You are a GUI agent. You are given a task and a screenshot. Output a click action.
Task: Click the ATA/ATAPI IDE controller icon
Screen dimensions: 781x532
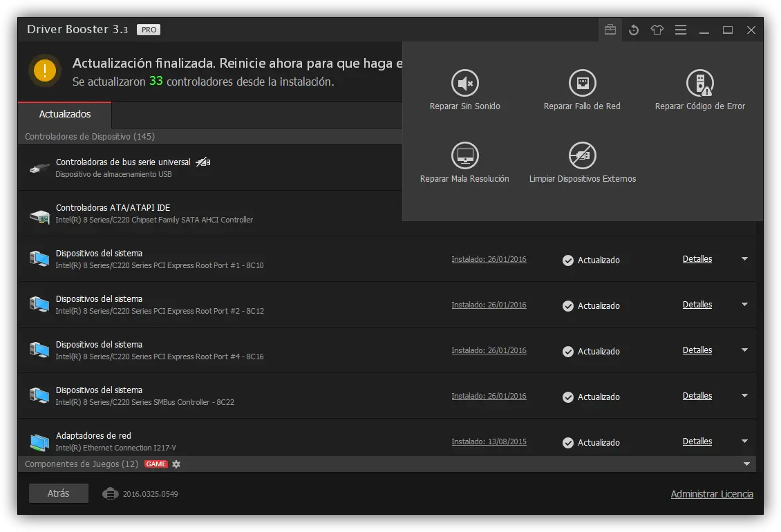[40, 216]
